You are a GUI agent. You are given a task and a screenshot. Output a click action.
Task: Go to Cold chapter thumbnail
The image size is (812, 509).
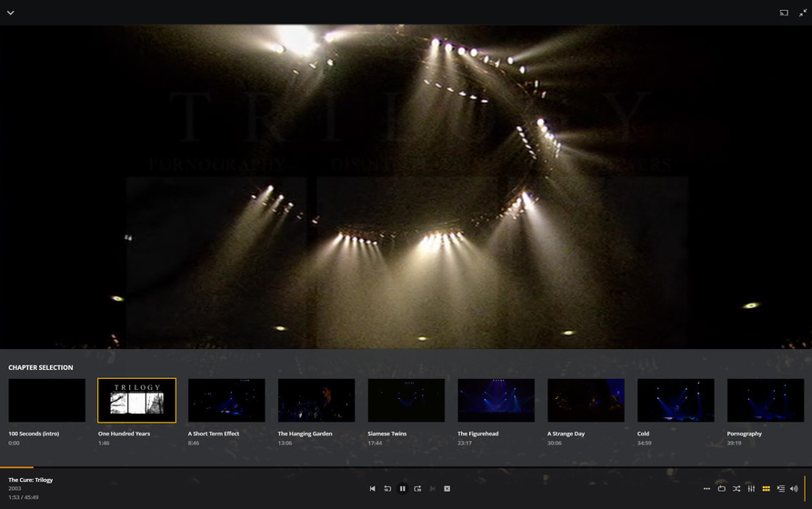tap(676, 400)
